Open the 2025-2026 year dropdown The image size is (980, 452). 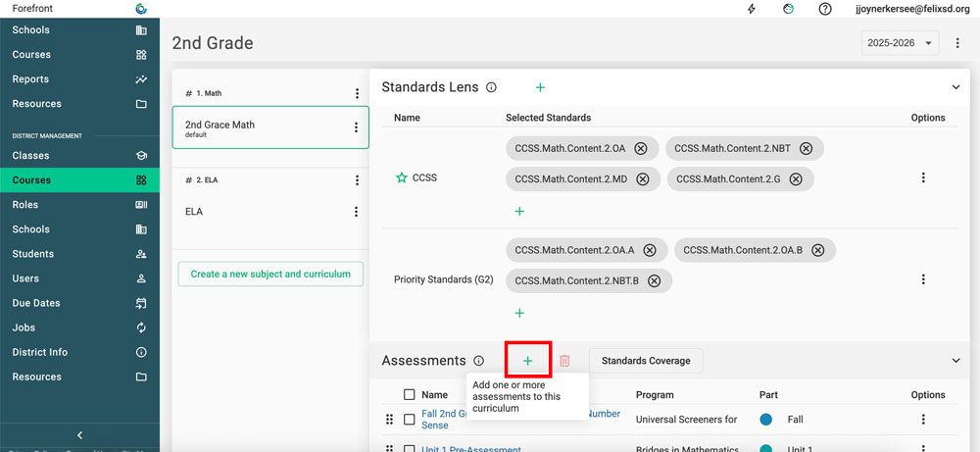(899, 43)
